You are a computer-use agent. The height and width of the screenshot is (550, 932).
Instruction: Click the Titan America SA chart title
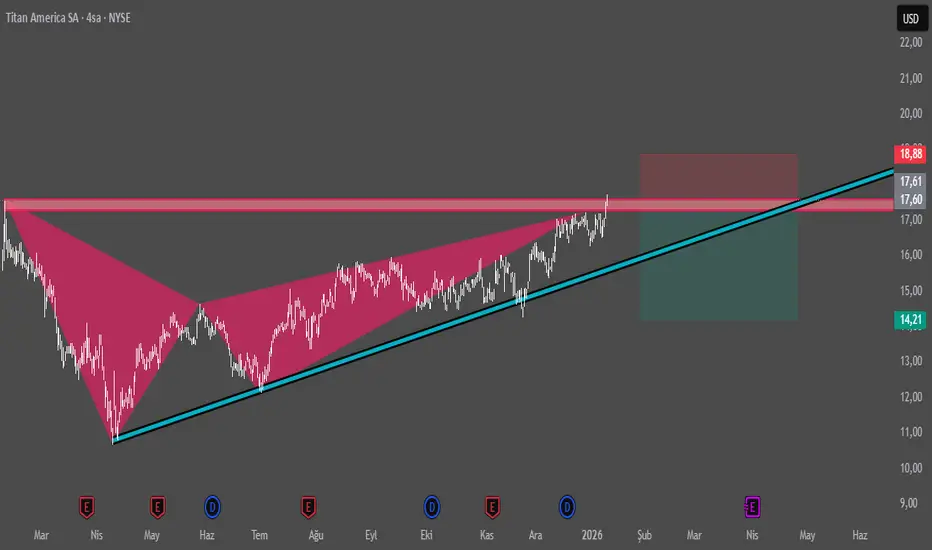pos(68,18)
